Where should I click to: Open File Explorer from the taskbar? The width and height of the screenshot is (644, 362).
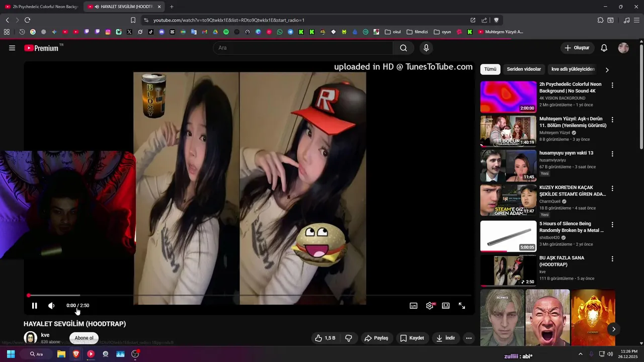click(61, 354)
